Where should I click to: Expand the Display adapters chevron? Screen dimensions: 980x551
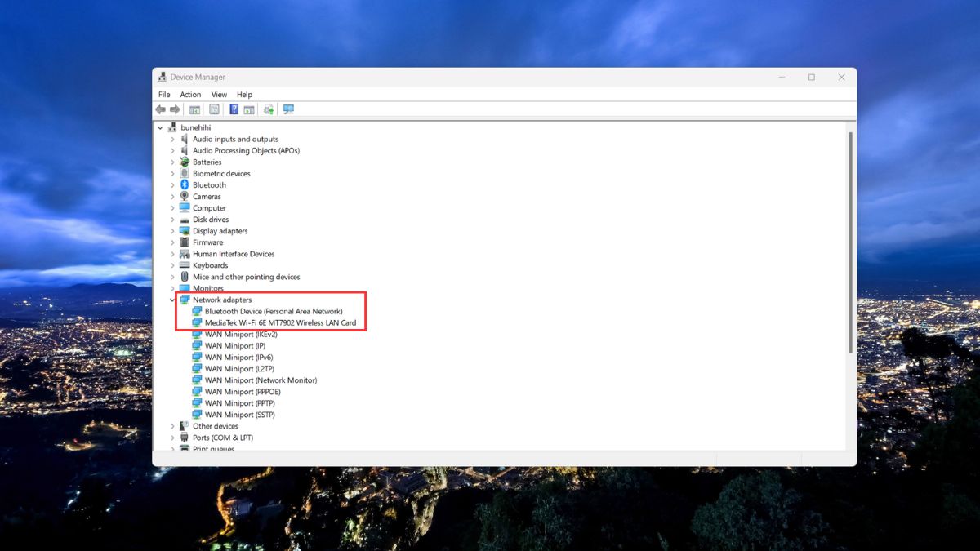[x=172, y=231]
